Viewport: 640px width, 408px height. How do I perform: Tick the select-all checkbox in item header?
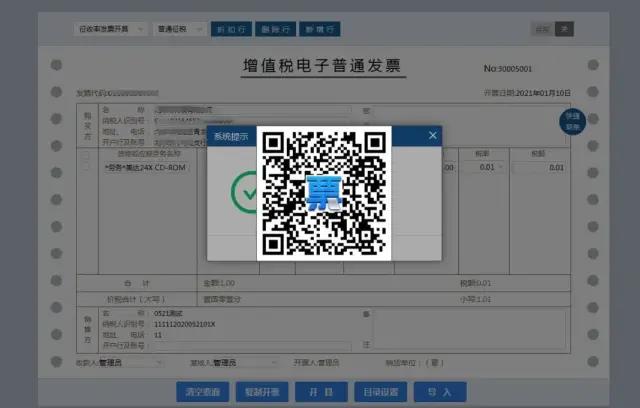[85, 155]
